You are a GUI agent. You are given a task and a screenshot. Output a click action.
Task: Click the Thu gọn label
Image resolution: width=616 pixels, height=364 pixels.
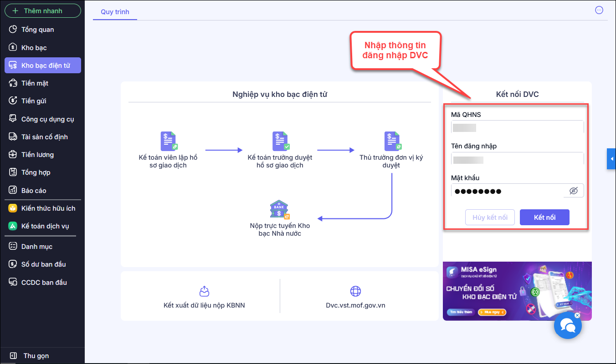(36, 356)
